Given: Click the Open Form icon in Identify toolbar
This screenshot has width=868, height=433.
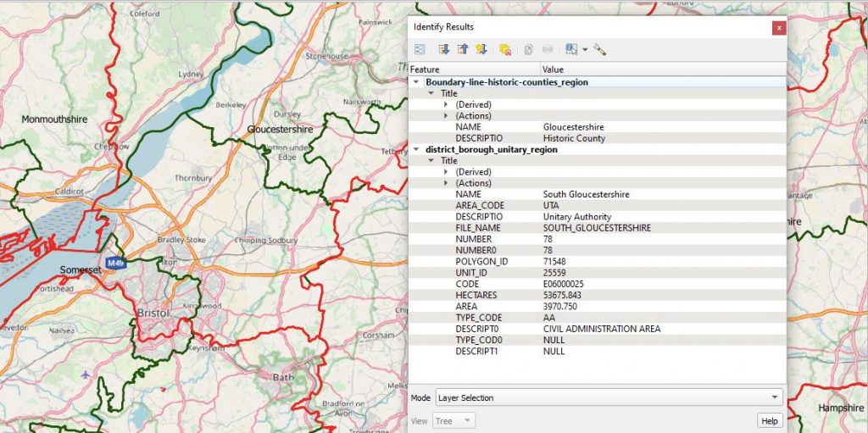Looking at the screenshot, I should (x=420, y=50).
